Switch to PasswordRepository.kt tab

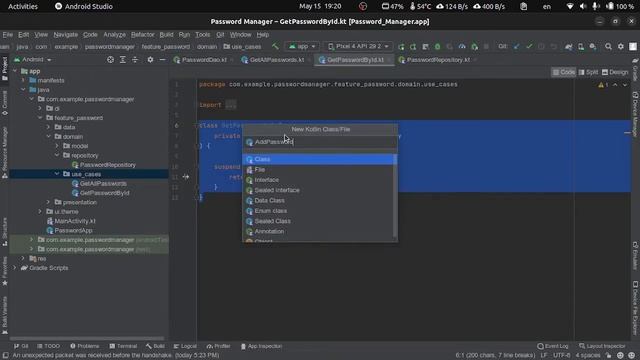coord(438,60)
